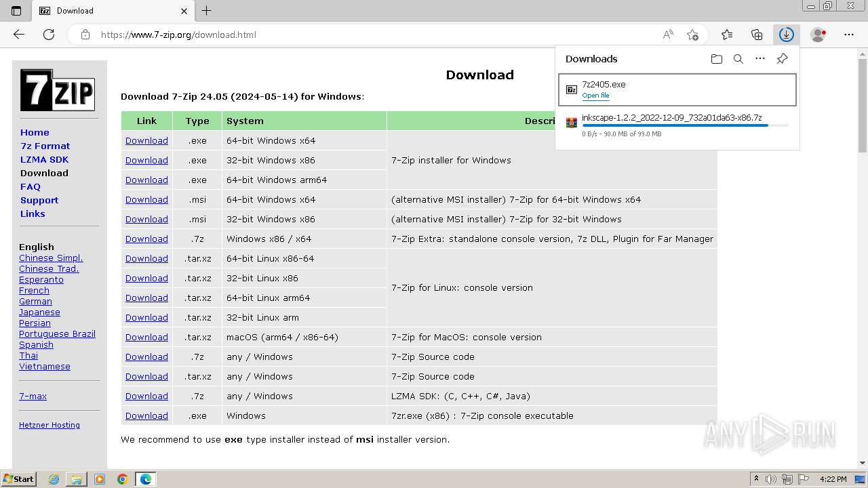Download the macOS tar.xz console version
Image resolution: width=868 pixels, height=488 pixels.
tap(146, 337)
